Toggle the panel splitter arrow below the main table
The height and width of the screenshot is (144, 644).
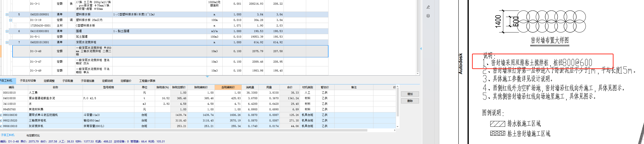pyautogui.click(x=207, y=77)
